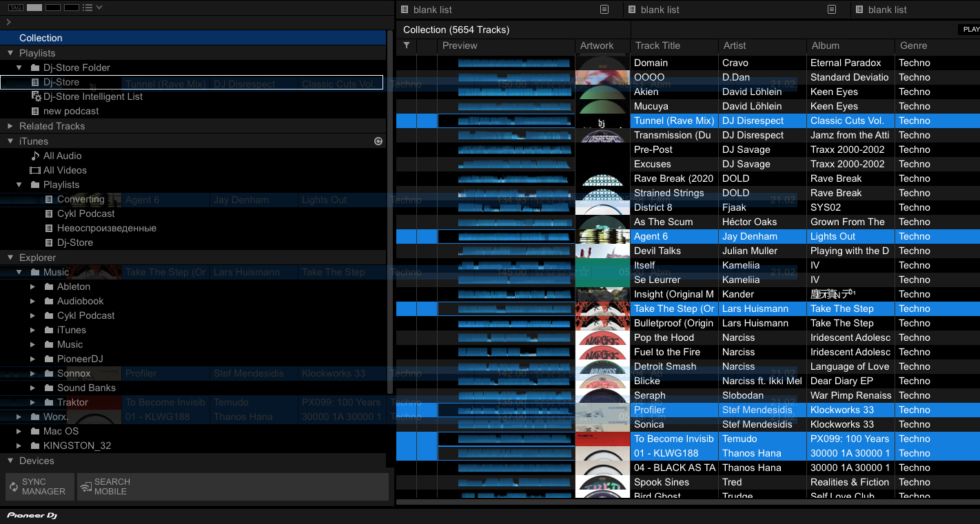Click the list view icon in top toolbar

click(x=88, y=8)
